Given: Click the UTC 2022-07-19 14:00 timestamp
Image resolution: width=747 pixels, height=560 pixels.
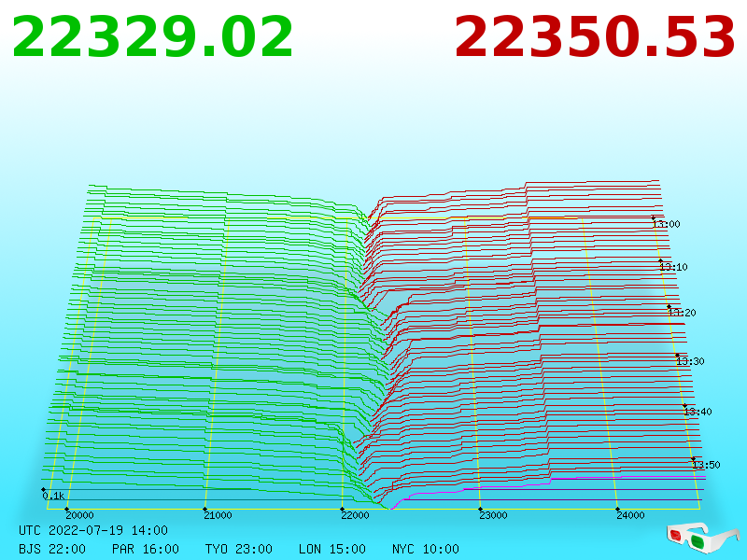Looking at the screenshot, I should 93,530.
